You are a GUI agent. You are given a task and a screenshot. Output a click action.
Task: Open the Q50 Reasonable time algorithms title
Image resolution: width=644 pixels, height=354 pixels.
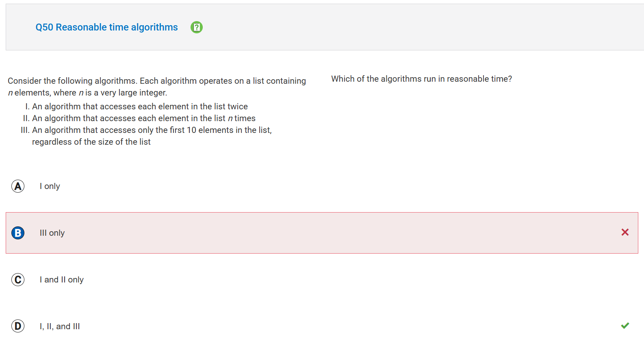click(107, 27)
